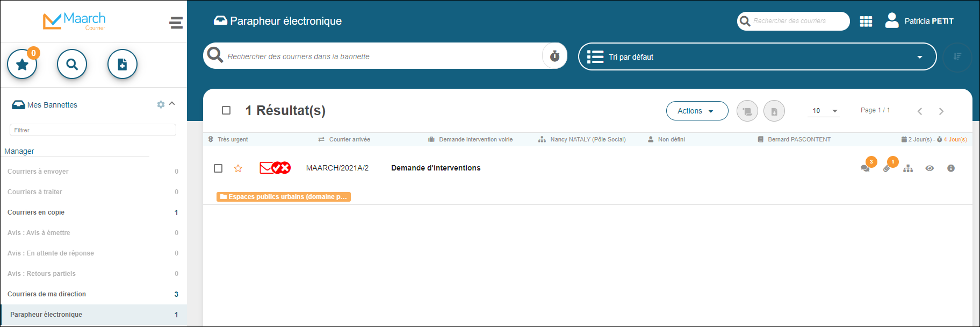The width and height of the screenshot is (980, 327).
Task: Open the favorites star shortcut
Action: click(22, 65)
